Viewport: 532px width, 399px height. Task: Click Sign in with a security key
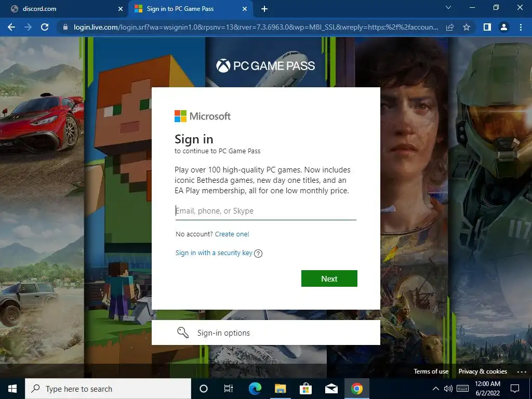tap(214, 253)
